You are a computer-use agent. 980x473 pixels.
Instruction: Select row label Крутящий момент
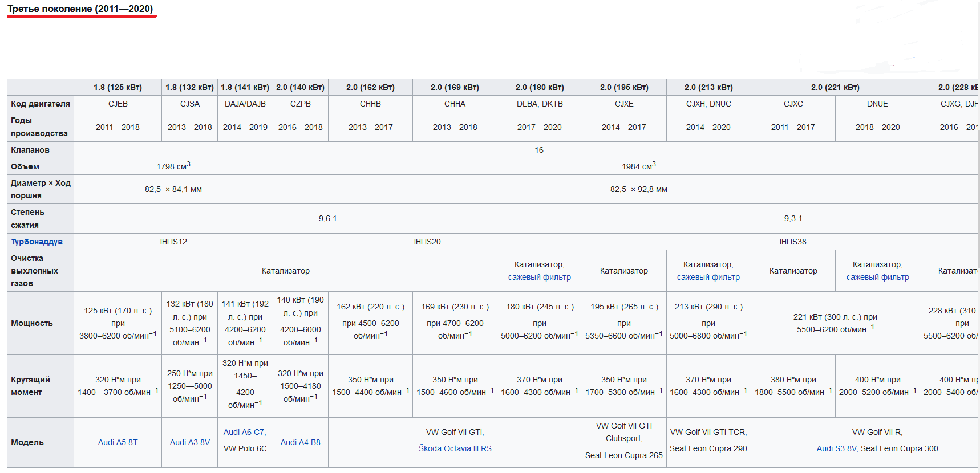click(x=41, y=386)
